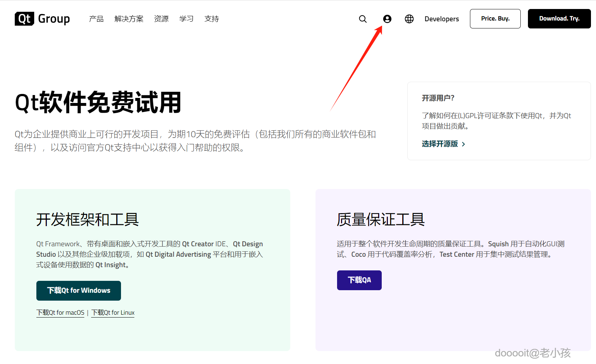This screenshot has height=364, width=596.
Task: Open the language globe icon
Action: 409,19
